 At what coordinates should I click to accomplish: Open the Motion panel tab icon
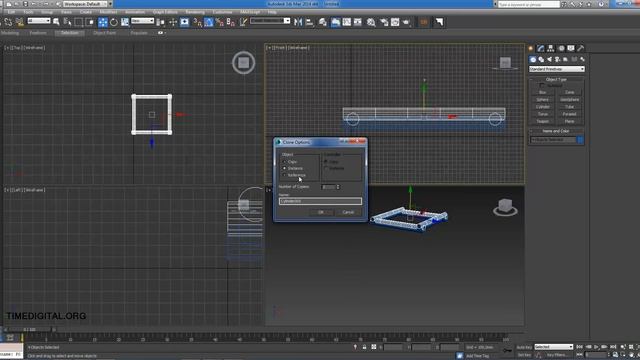click(x=562, y=48)
